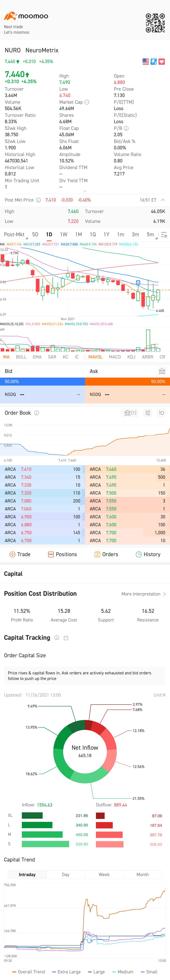Open More Interpretation link
170x980 pixels.
point(144,594)
